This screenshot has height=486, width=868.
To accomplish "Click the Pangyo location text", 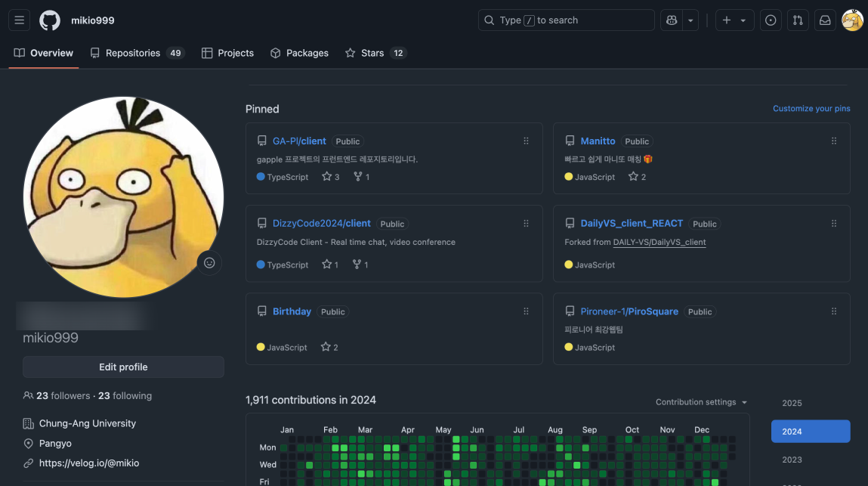I will click(55, 444).
